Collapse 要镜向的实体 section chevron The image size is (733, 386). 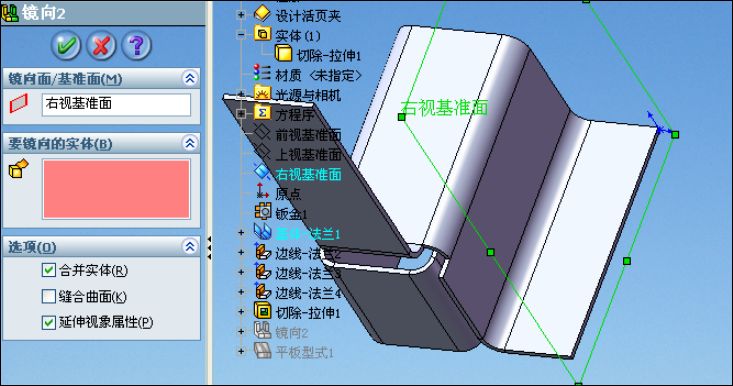190,143
